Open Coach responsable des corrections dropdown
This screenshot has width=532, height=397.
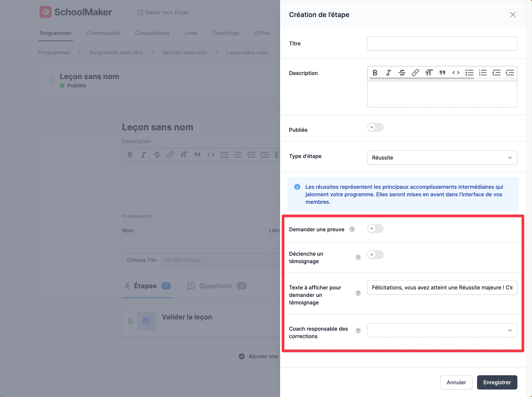point(442,330)
